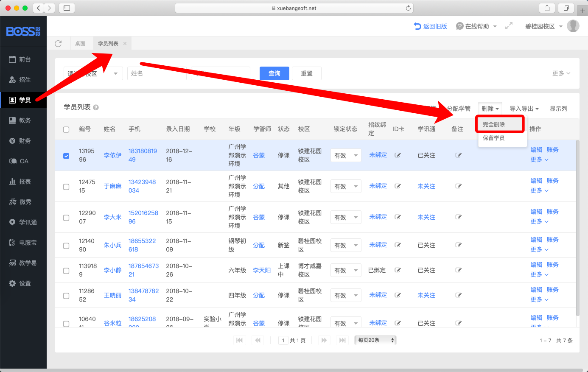The width and height of the screenshot is (588, 372).
Task: Click the 姓名 search input
Action: 157,73
